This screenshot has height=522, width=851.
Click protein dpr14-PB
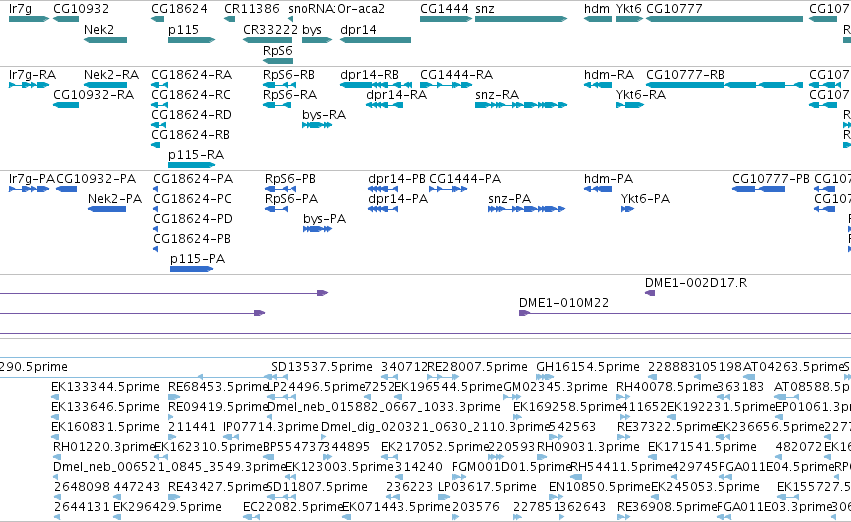[383, 189]
